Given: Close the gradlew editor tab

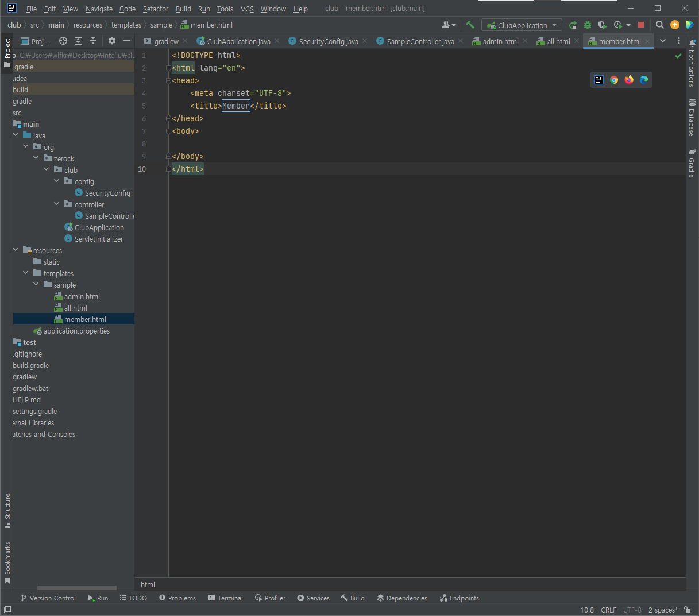Looking at the screenshot, I should pyautogui.click(x=185, y=41).
